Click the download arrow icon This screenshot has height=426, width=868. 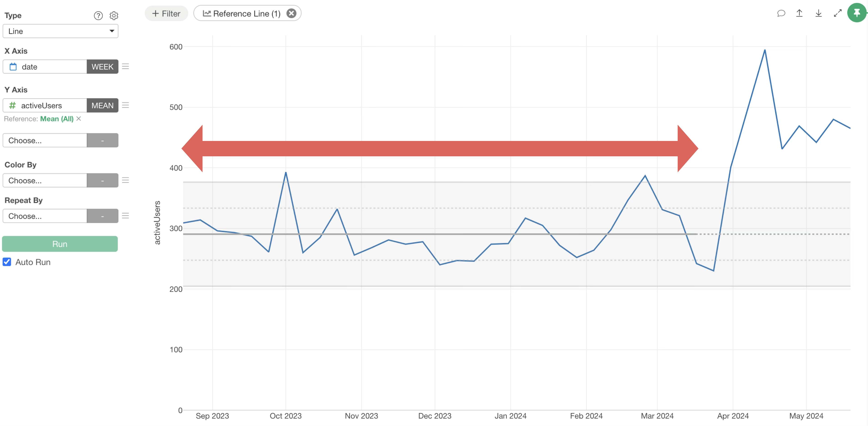coord(818,14)
